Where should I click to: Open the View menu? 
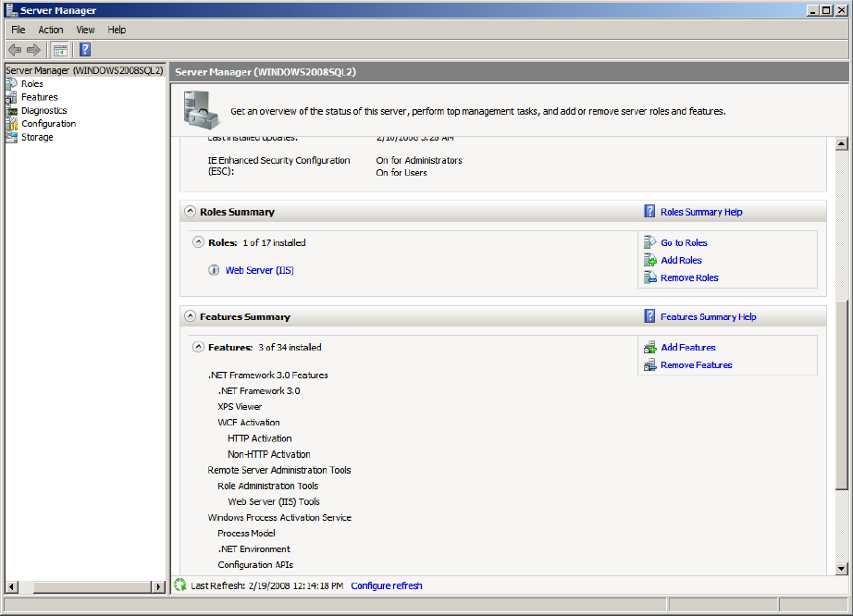(x=85, y=30)
